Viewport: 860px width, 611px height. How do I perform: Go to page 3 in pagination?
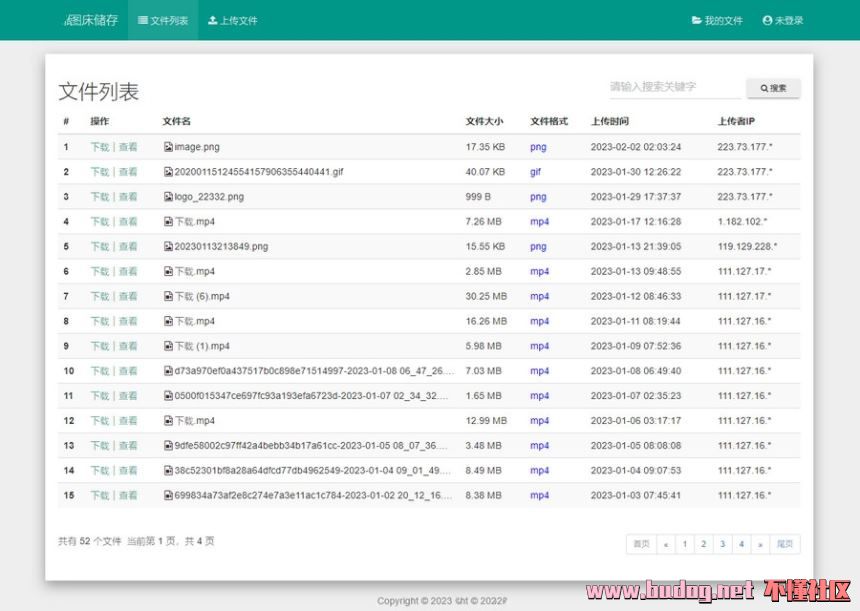click(x=722, y=544)
